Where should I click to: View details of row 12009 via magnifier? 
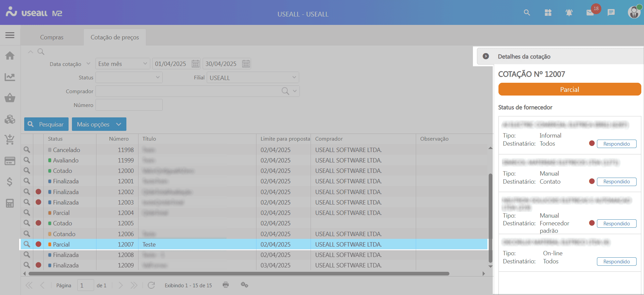pyautogui.click(x=27, y=265)
